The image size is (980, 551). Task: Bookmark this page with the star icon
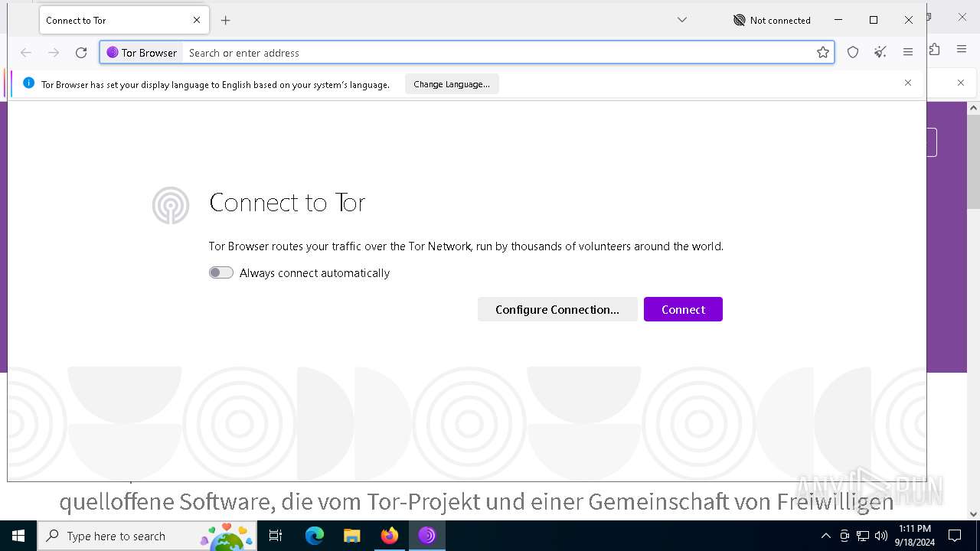tap(823, 53)
